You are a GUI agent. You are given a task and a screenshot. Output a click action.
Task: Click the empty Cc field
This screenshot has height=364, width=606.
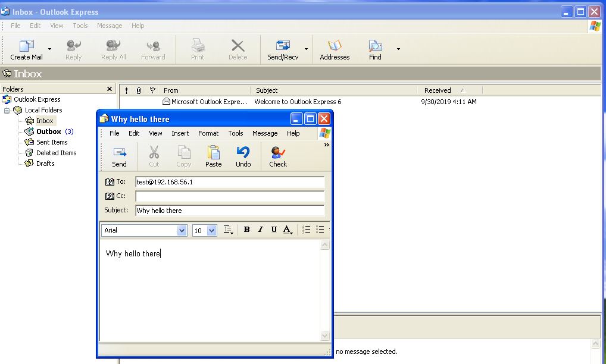click(x=230, y=196)
